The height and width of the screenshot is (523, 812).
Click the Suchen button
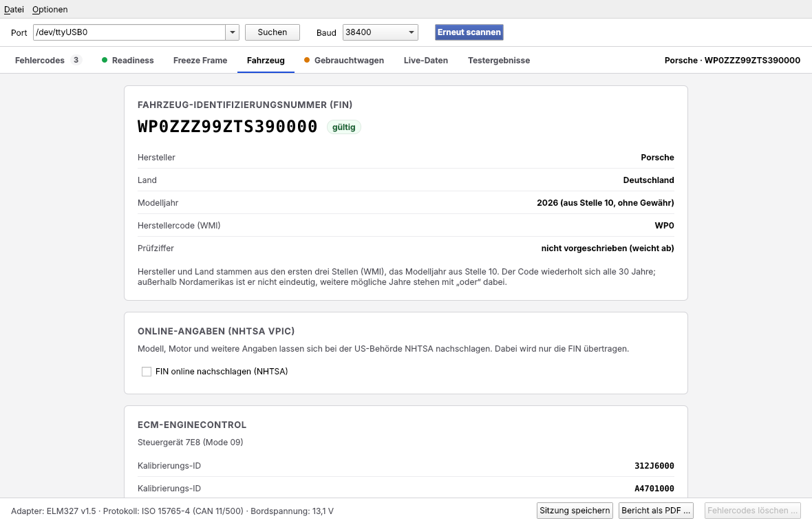point(273,32)
